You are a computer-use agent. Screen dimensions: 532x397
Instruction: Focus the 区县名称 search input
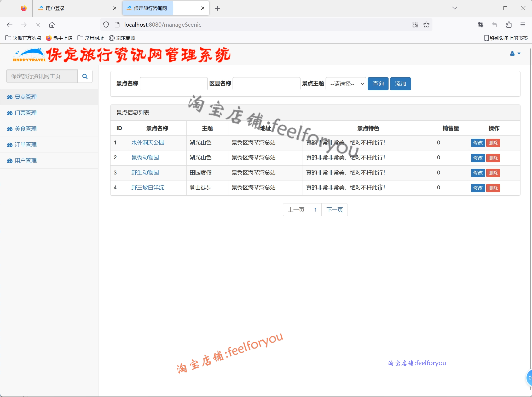[x=266, y=84]
